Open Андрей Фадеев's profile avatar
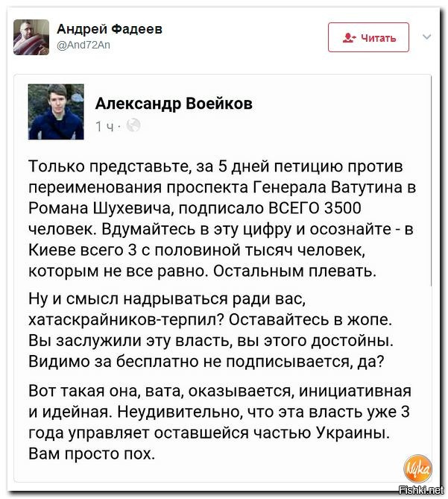The image size is (448, 499). [31, 37]
